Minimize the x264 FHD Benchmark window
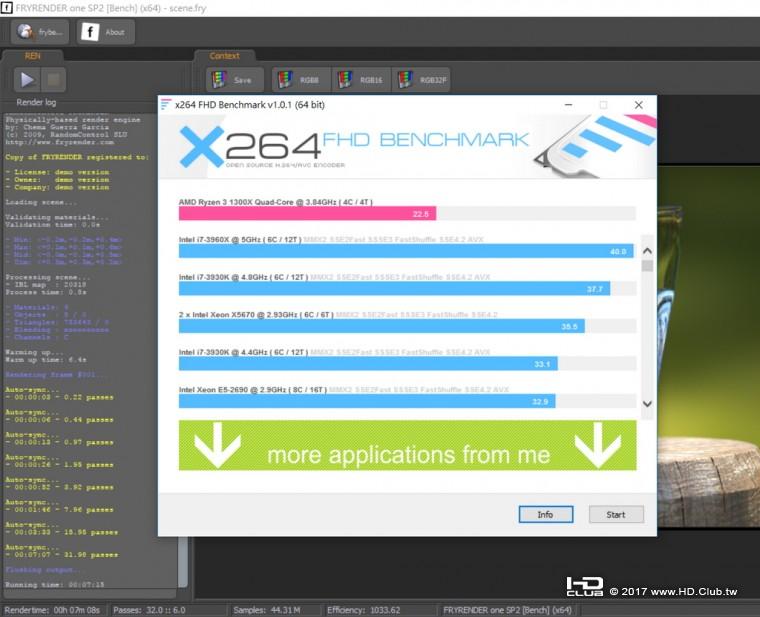Screen dimensions: 760x617 tap(569, 105)
